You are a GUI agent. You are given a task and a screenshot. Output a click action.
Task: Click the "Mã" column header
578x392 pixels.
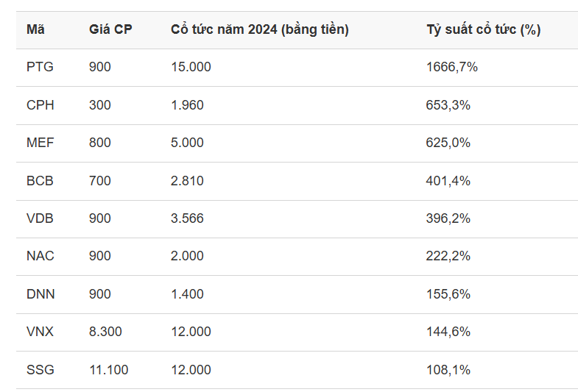tap(35, 30)
